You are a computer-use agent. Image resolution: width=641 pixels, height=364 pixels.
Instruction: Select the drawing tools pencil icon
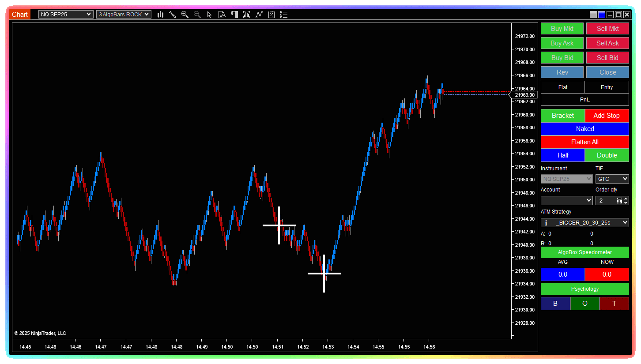click(173, 15)
